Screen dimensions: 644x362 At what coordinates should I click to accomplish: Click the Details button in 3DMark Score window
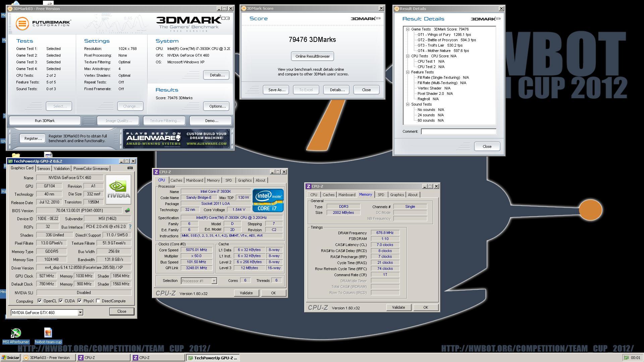(x=337, y=90)
